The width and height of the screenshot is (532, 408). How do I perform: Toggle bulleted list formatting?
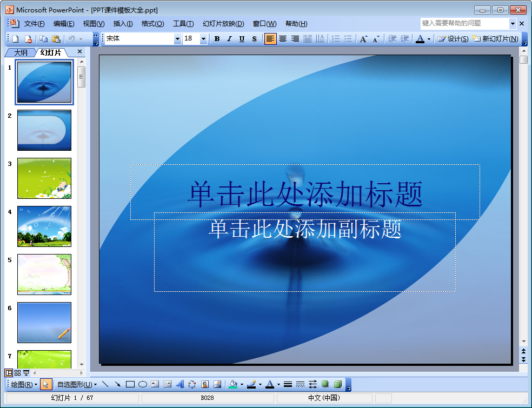[348, 39]
